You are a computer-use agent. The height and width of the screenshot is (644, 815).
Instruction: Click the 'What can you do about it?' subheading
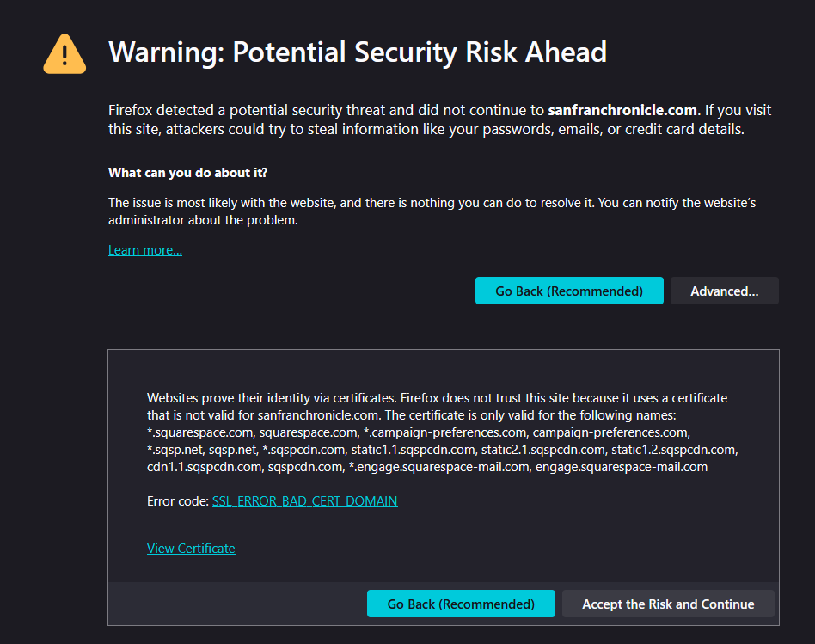(187, 173)
